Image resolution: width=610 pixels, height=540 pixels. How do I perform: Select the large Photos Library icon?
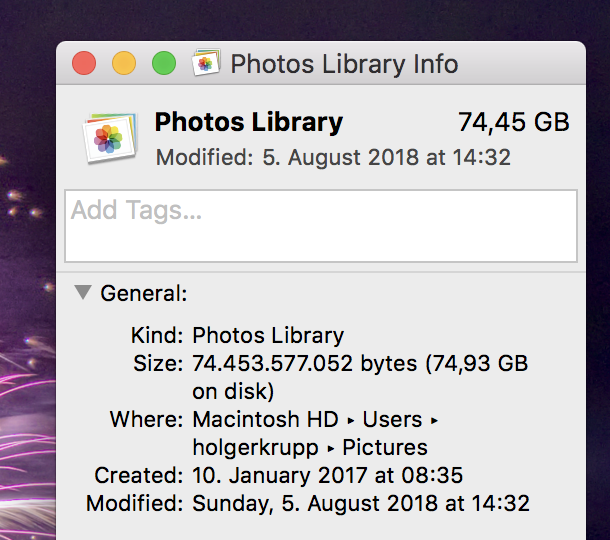click(110, 138)
